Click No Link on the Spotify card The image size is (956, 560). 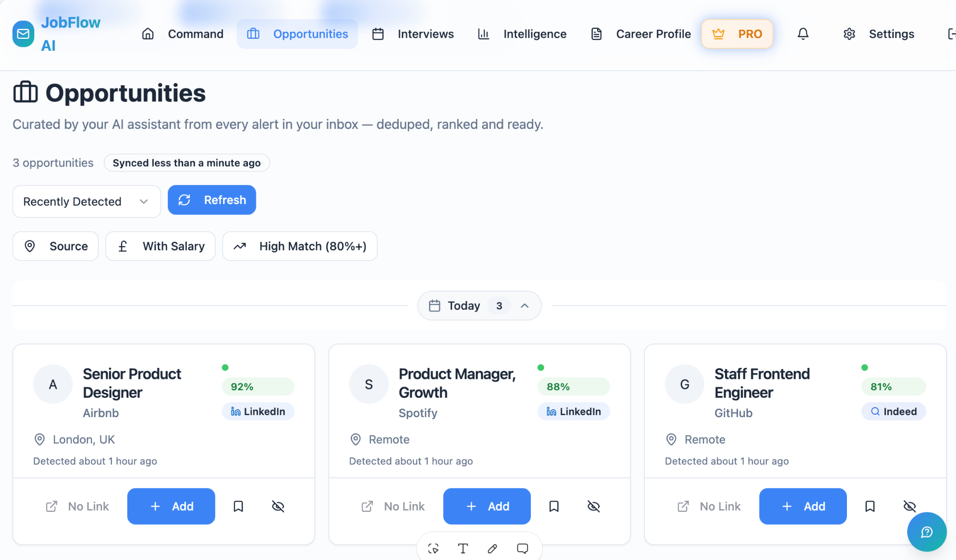click(393, 506)
